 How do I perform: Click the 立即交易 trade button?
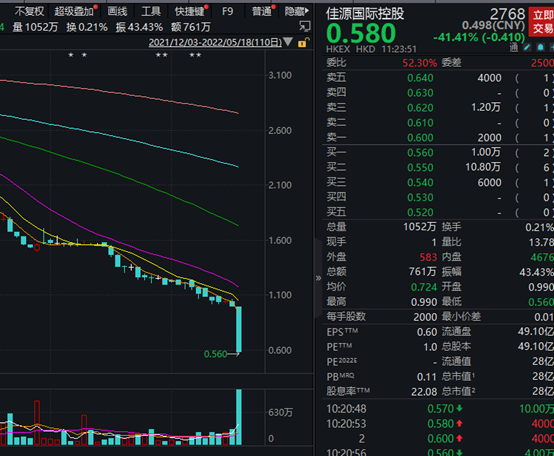pos(542,22)
